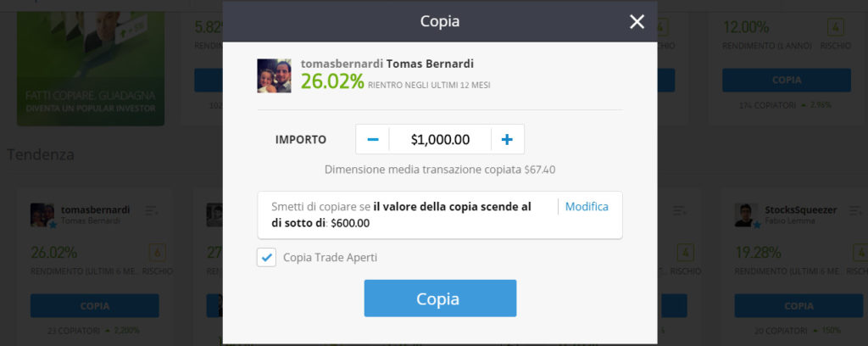This screenshot has height=346, width=868.
Task: Open tomasbernardi card options menu icon
Action: pyautogui.click(x=152, y=211)
